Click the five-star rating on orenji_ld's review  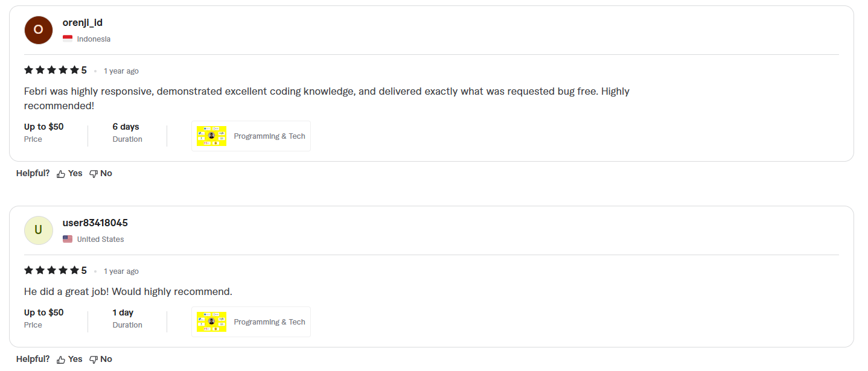(x=51, y=70)
